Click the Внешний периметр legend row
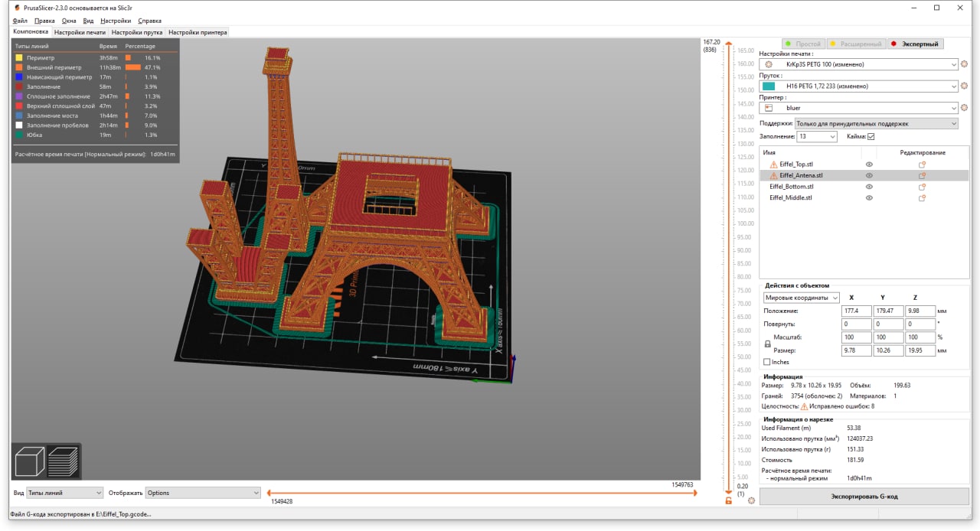This screenshot has height=531, width=980. [x=95, y=67]
